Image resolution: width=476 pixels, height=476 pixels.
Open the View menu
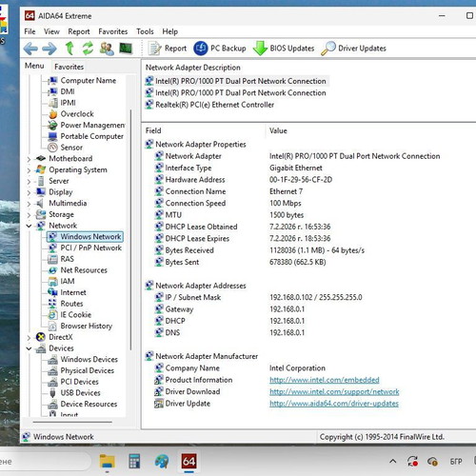tap(51, 31)
